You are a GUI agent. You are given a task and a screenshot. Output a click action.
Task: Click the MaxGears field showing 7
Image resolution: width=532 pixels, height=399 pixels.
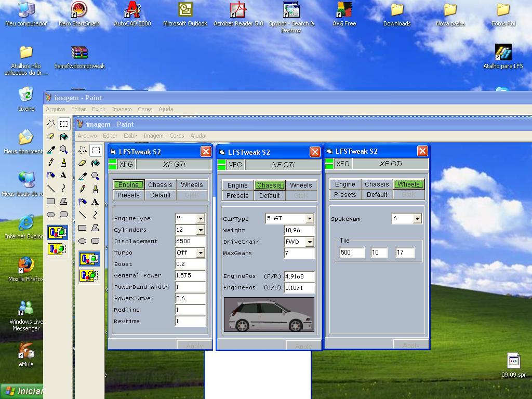pos(299,253)
